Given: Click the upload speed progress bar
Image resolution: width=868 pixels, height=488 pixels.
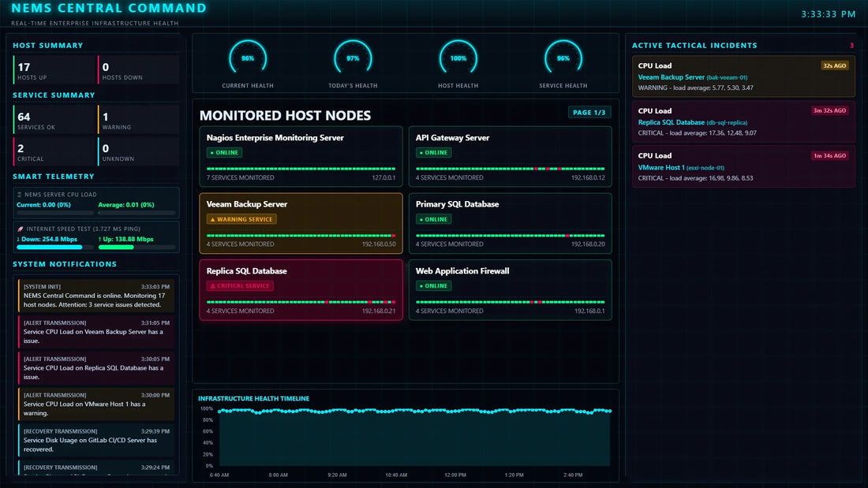Looking at the screenshot, I should pos(137,248).
